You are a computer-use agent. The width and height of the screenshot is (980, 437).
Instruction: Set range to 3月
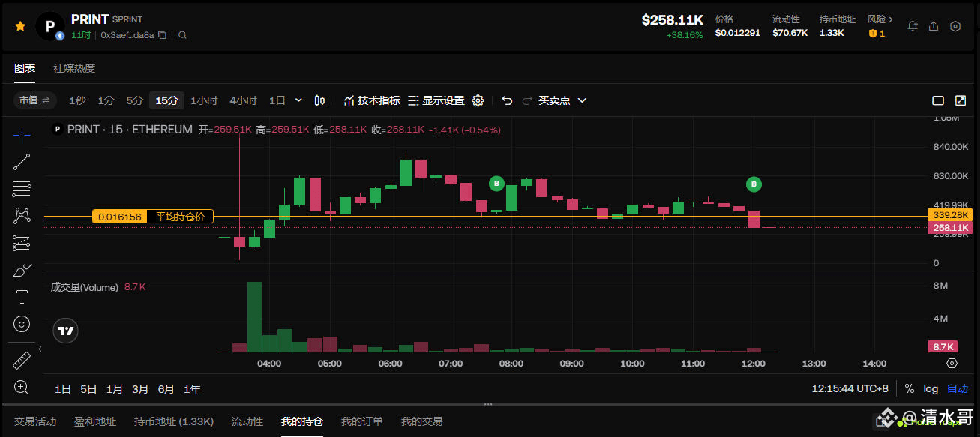pyautogui.click(x=140, y=389)
